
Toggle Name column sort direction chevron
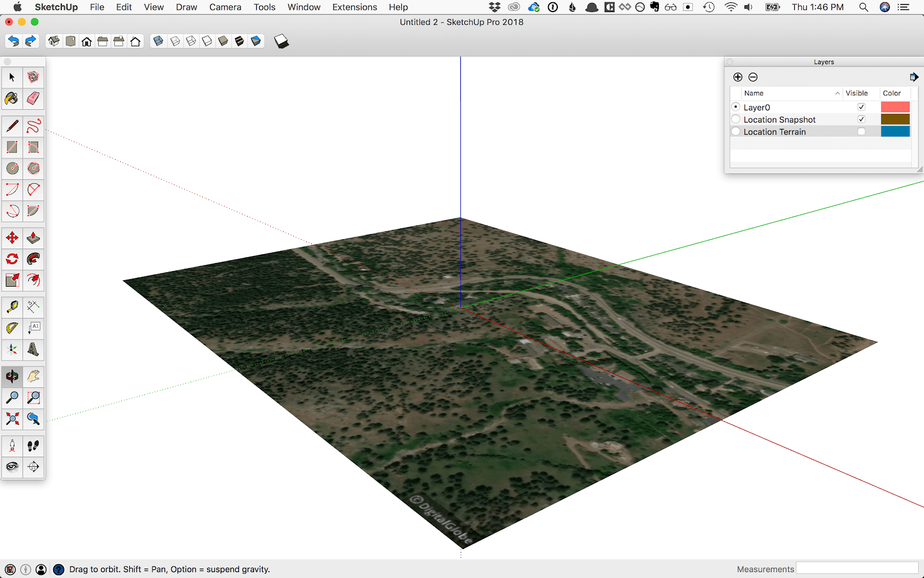(x=837, y=93)
